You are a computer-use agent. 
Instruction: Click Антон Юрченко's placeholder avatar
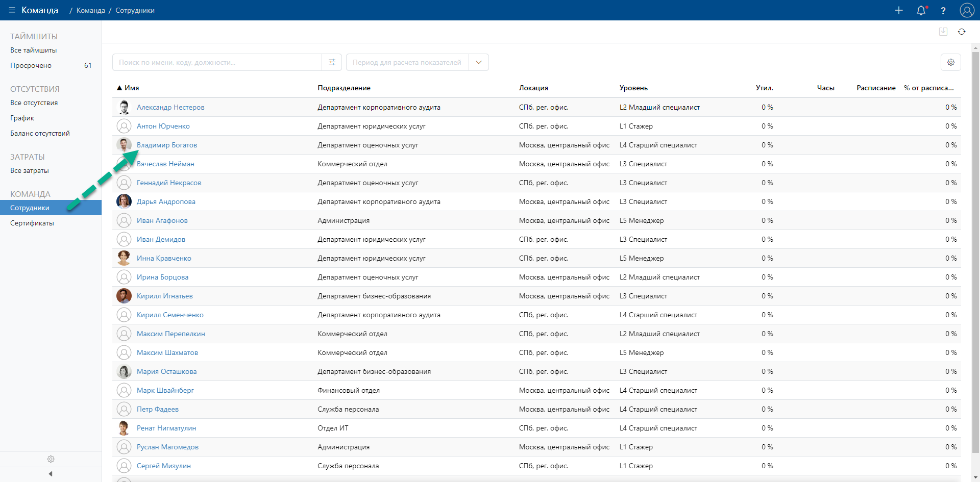coord(124,126)
